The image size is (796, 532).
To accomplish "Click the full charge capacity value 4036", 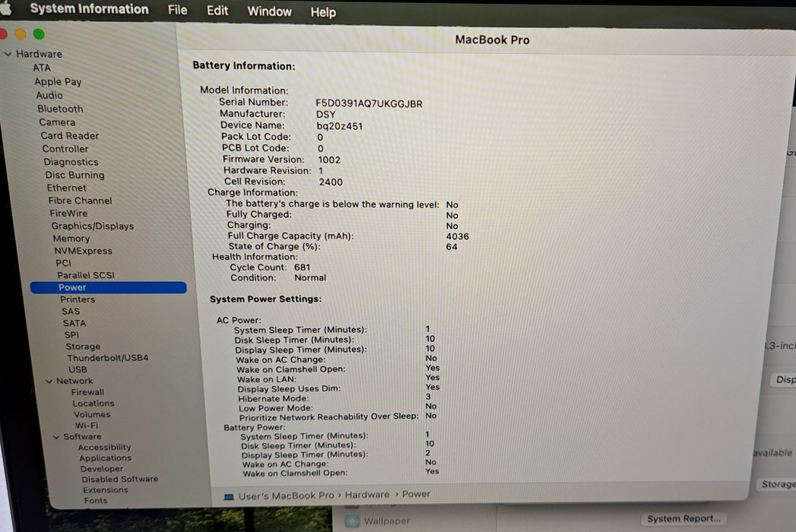I will 458,236.
